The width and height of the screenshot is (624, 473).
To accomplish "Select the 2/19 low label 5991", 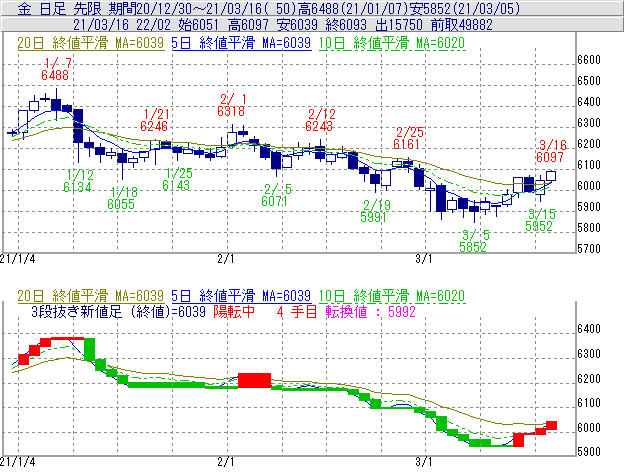I will coord(374,216).
